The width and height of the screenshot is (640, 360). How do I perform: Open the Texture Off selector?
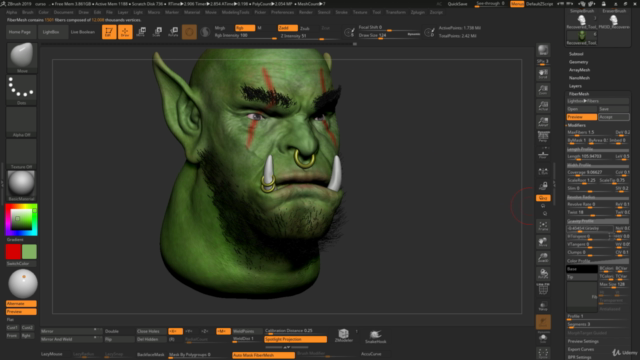click(x=22, y=154)
